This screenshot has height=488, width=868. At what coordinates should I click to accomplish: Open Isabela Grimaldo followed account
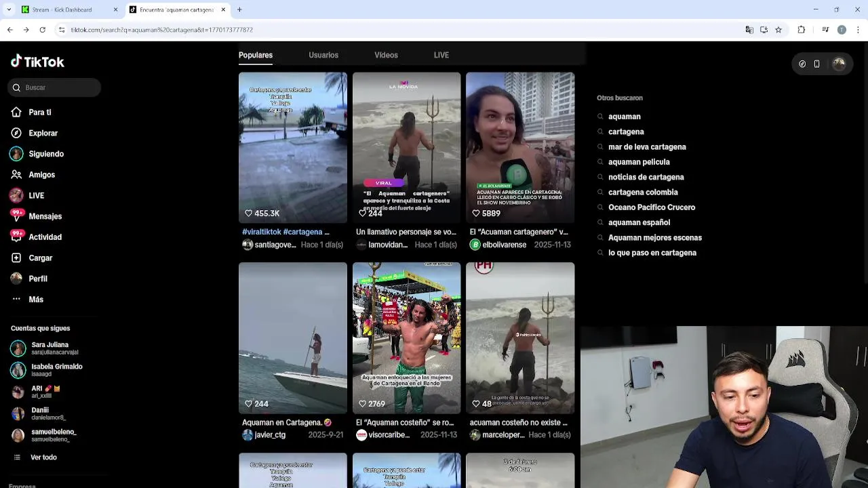[x=47, y=370]
